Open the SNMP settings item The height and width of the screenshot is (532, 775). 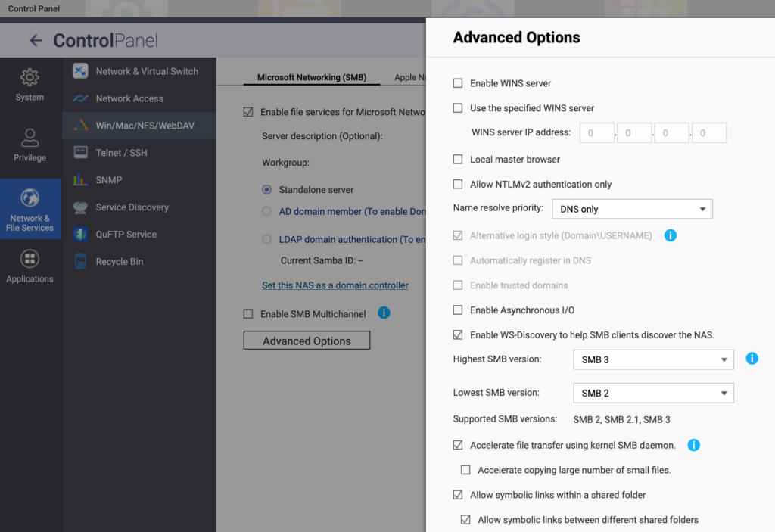click(108, 180)
